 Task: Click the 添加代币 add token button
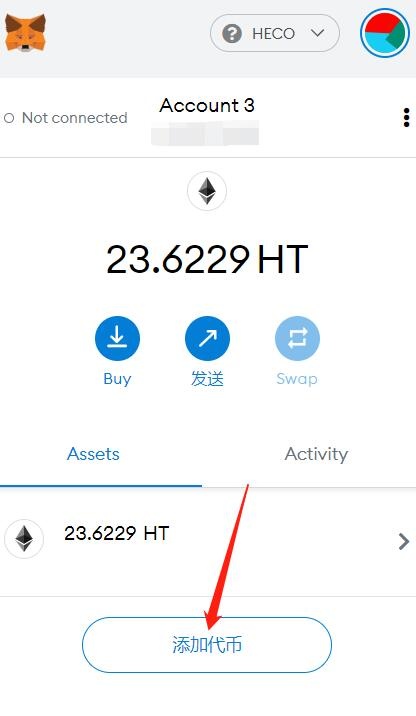pyautogui.click(x=207, y=645)
